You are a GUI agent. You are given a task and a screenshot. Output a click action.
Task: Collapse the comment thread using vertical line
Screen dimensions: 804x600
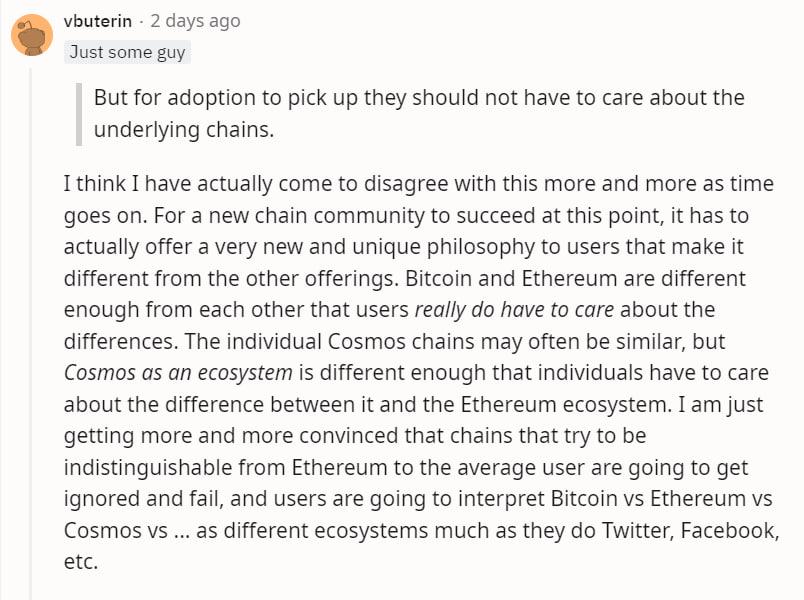(30, 333)
